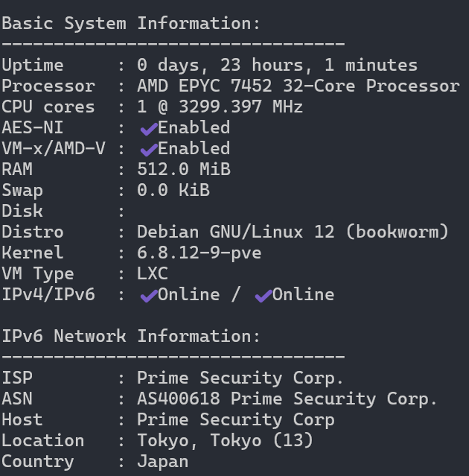This screenshot has height=476, width=469.
Task: Click the LXC VM Type value
Action: 152,273
